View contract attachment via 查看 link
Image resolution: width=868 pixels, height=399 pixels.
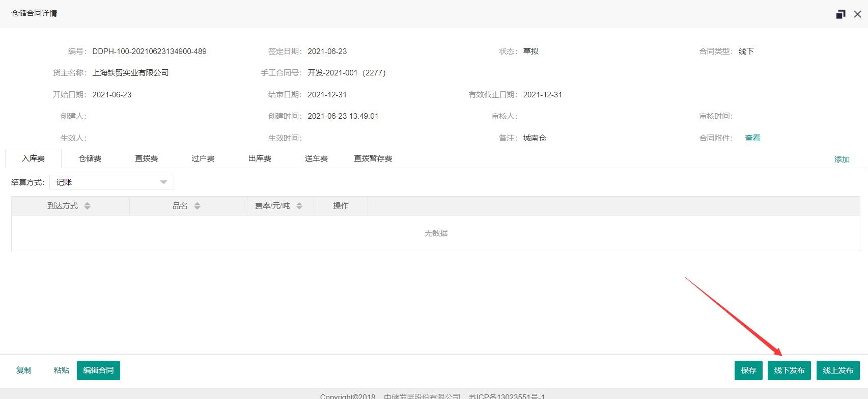coord(752,138)
